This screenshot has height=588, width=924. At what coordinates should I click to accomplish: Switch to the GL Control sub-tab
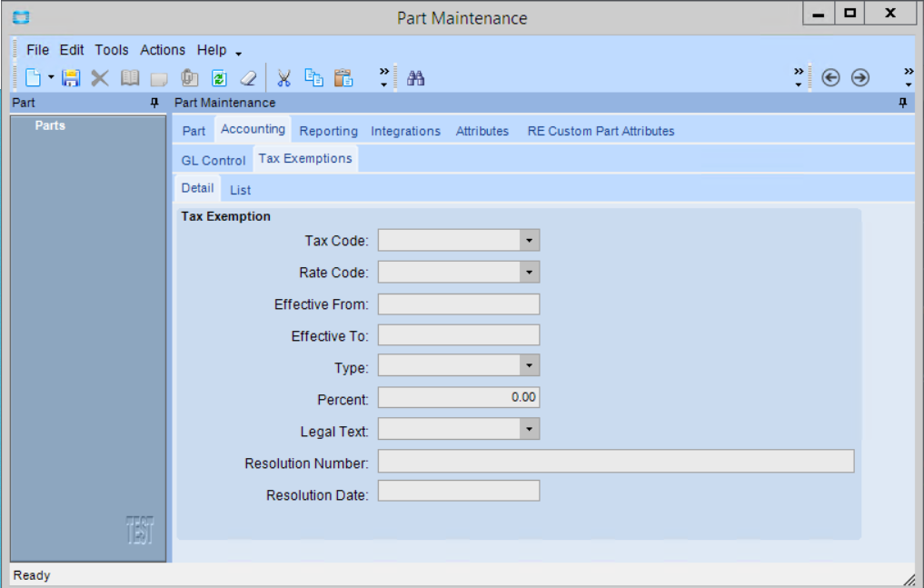pyautogui.click(x=214, y=160)
